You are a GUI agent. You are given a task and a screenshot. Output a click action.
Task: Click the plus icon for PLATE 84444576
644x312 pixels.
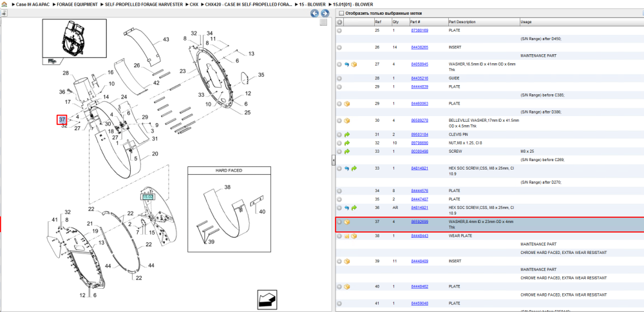coord(339,191)
